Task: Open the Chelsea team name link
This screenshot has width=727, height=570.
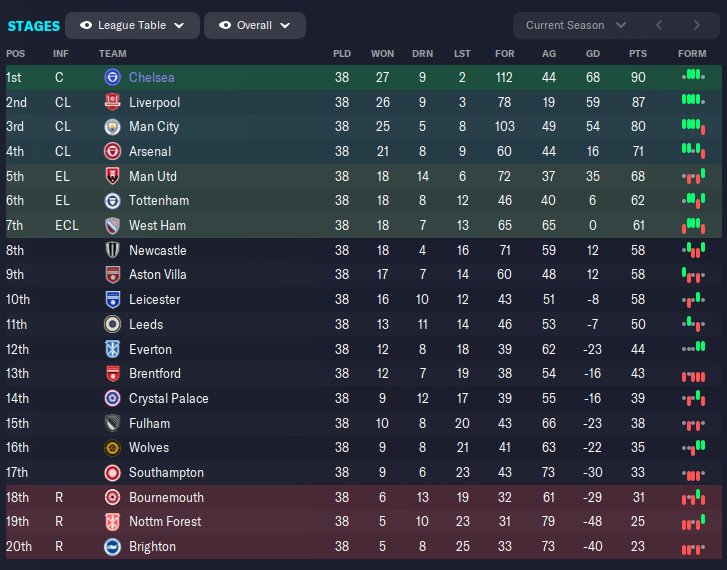Action: pyautogui.click(x=151, y=77)
